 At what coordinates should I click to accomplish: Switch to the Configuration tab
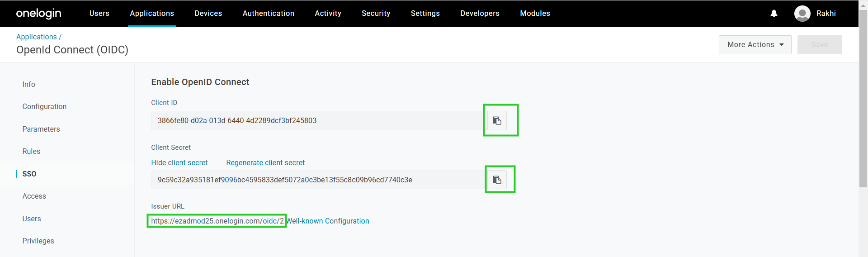(44, 107)
